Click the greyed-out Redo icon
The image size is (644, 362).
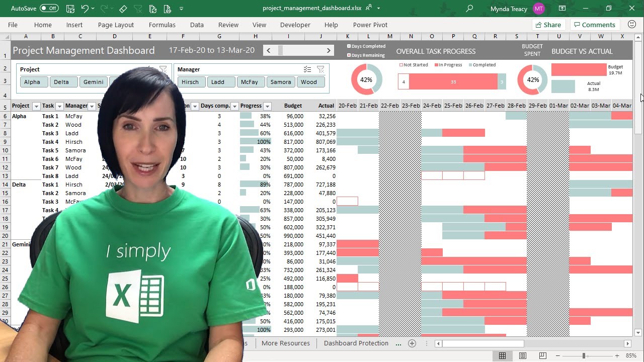coord(104,9)
